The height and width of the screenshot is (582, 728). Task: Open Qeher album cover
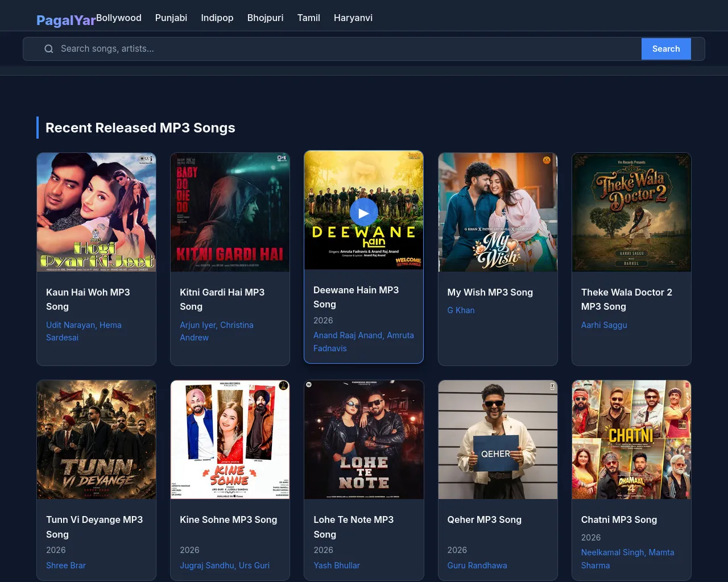(x=498, y=439)
